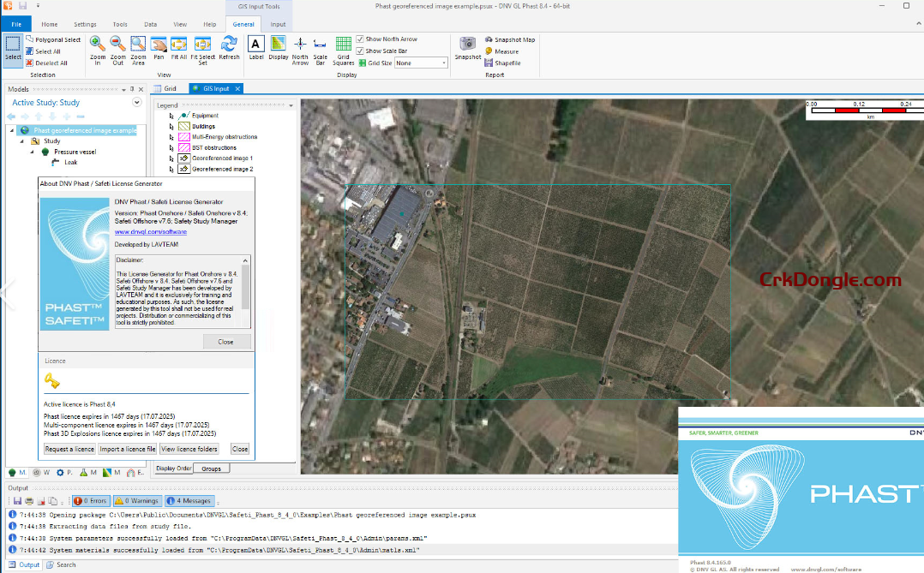Open Quick Access Toolbar customize arrow
This screenshot has width=924, height=573.
coord(38,6)
